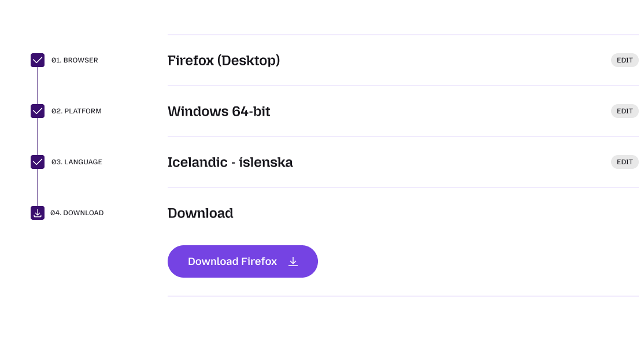The image size is (644, 343).
Task: Click the download icon inside the purple button
Action: [293, 261]
